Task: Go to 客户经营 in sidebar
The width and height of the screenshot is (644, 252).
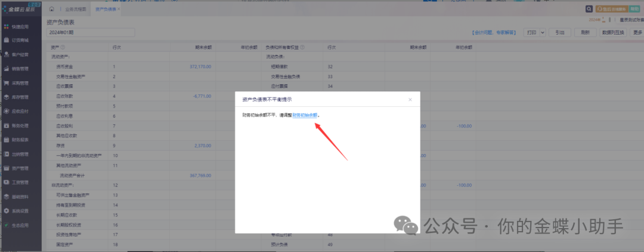Action: [x=20, y=54]
